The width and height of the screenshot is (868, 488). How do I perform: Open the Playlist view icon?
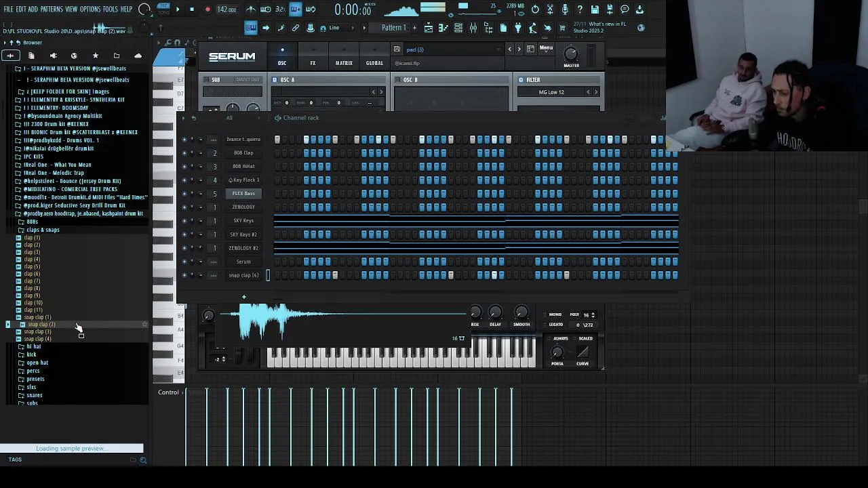click(x=429, y=28)
